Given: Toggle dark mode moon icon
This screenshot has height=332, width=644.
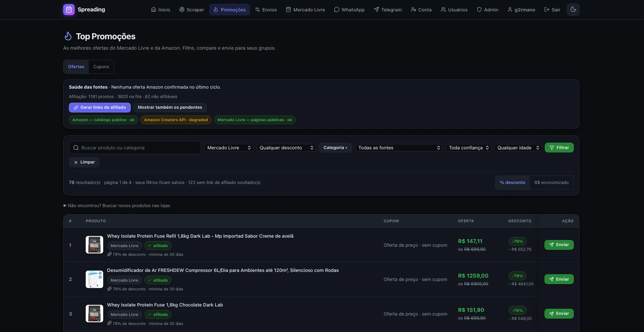Looking at the screenshot, I should [x=573, y=9].
